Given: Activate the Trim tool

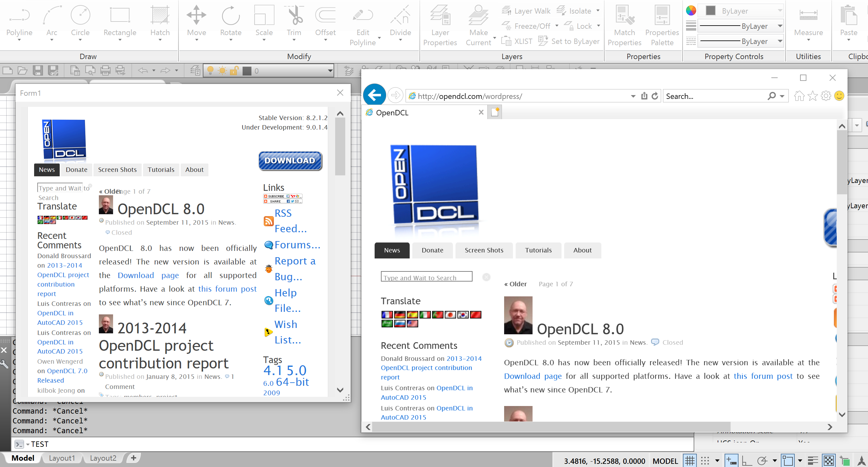Looking at the screenshot, I should click(294, 22).
